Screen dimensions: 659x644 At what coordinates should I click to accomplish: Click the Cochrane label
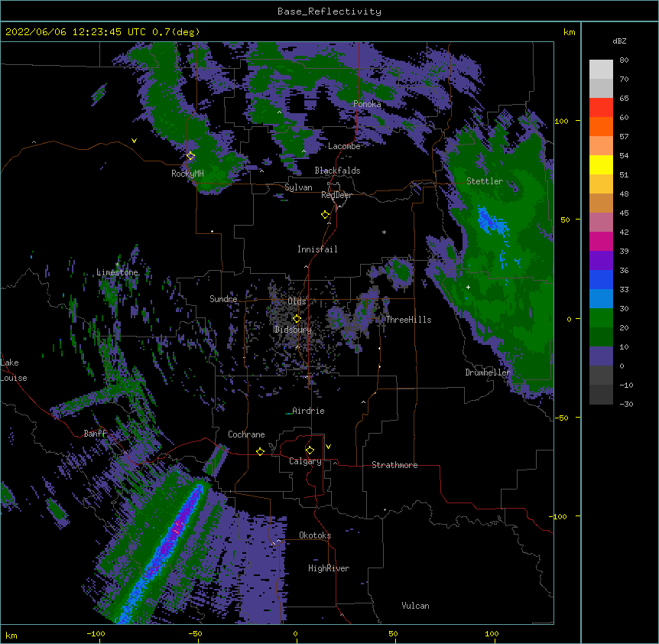(246, 434)
